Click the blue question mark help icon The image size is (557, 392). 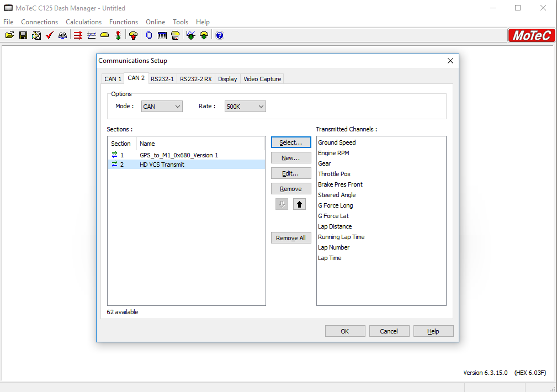(220, 35)
